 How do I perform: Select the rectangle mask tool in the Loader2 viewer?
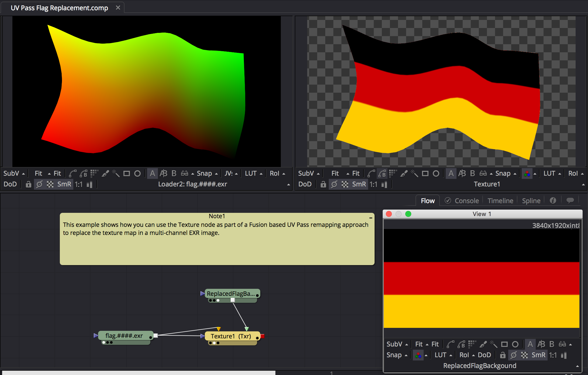pos(127,173)
